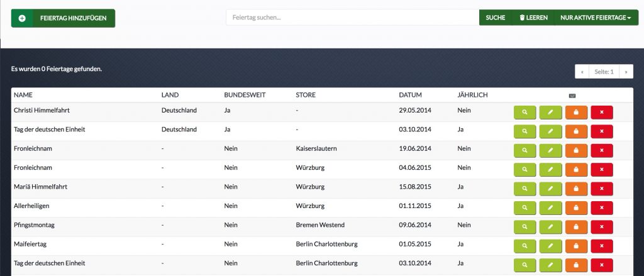644x276 pixels.
Task: Open the Nur aktive Feiertage dropdown
Action: (596, 18)
